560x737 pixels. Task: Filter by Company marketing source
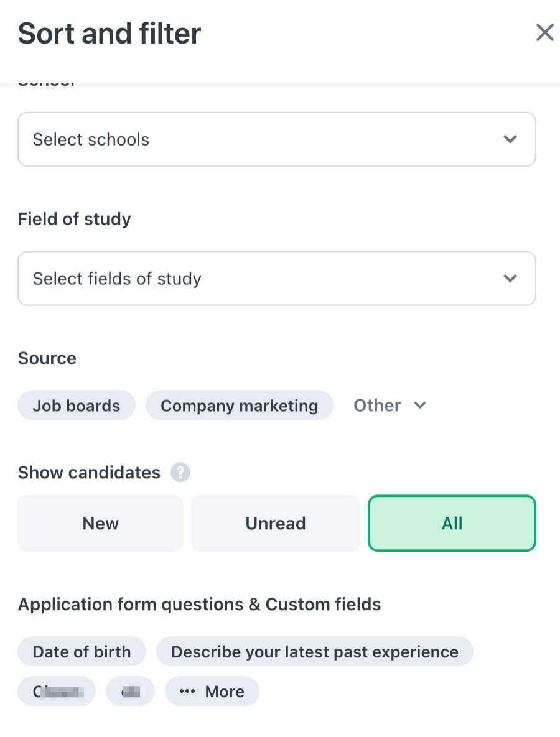click(x=239, y=406)
